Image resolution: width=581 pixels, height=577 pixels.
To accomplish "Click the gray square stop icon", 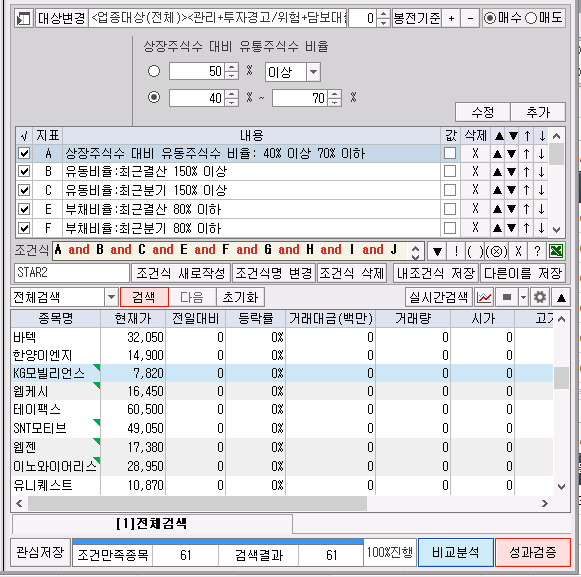I will (507, 297).
